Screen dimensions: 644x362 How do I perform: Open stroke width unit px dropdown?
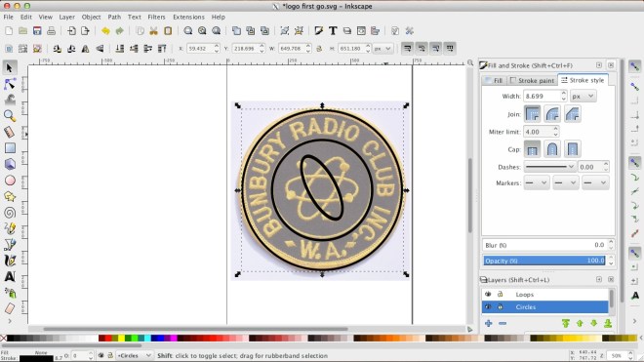584,97
